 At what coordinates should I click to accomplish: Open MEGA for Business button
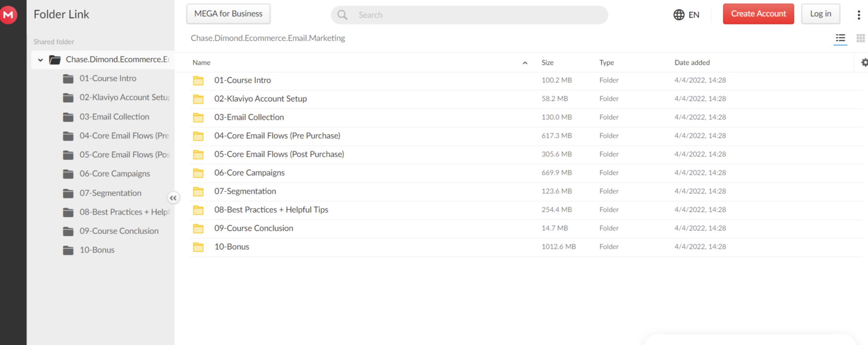228,14
